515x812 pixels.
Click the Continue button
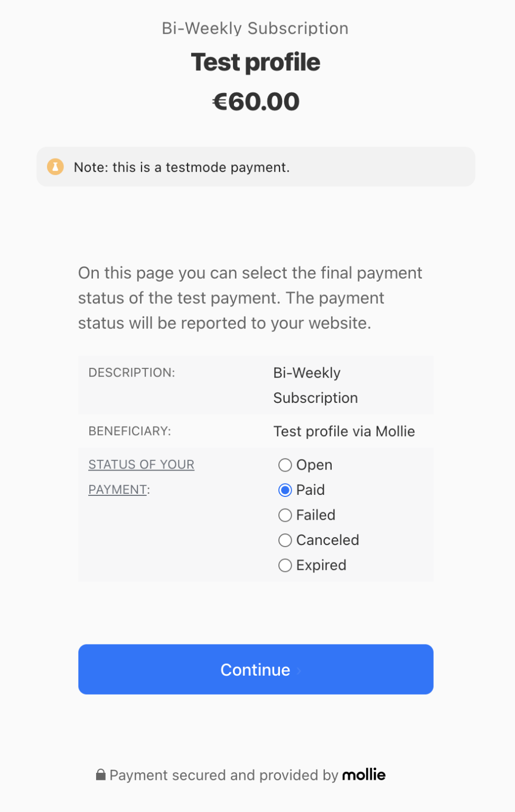tap(256, 669)
